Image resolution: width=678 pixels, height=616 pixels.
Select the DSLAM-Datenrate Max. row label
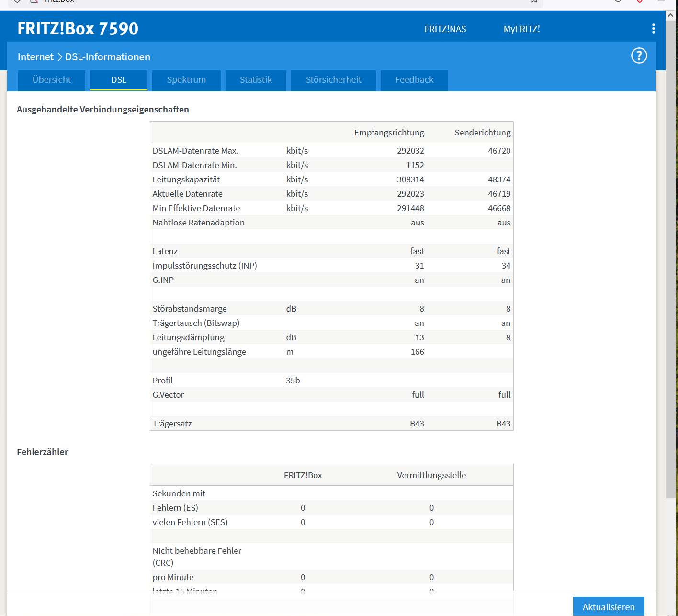[x=195, y=151]
